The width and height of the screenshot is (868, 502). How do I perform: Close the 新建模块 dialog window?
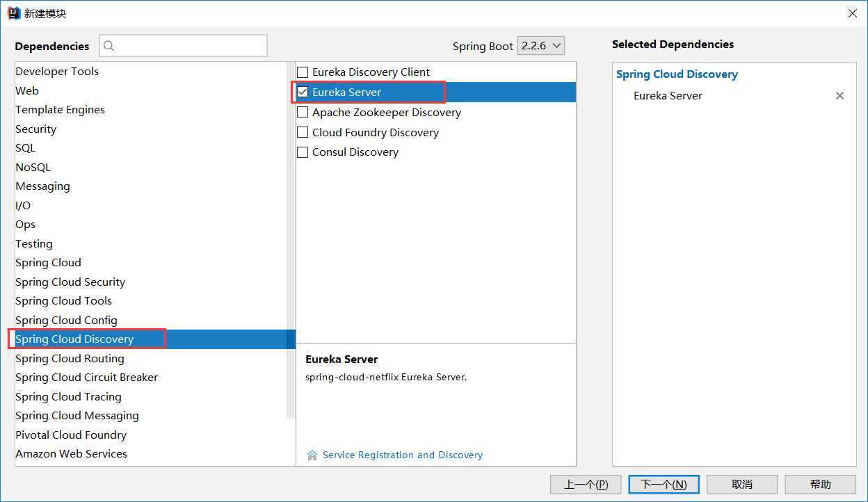click(x=852, y=13)
